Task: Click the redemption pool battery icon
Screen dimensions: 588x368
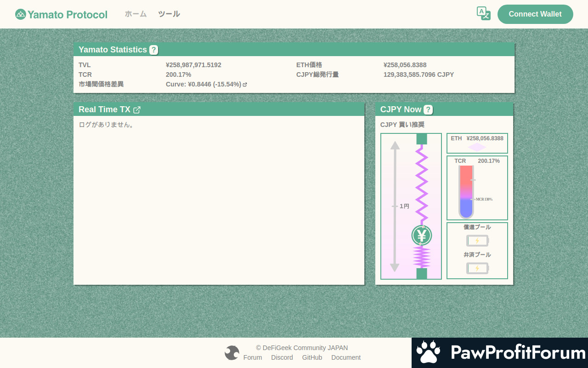Action: [x=477, y=241]
